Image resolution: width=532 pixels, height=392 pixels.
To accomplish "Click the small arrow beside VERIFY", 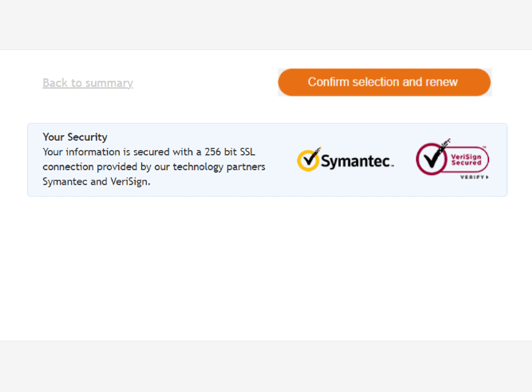I will (x=487, y=177).
